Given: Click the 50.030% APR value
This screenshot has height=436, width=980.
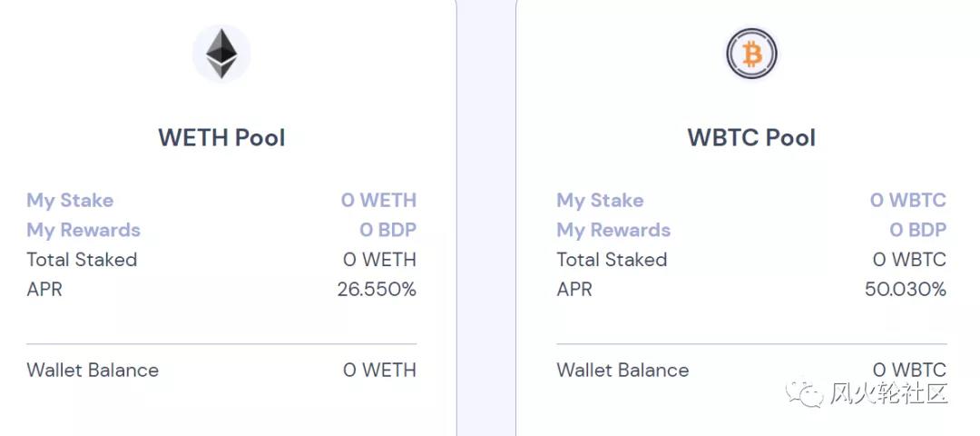Looking at the screenshot, I should [906, 290].
